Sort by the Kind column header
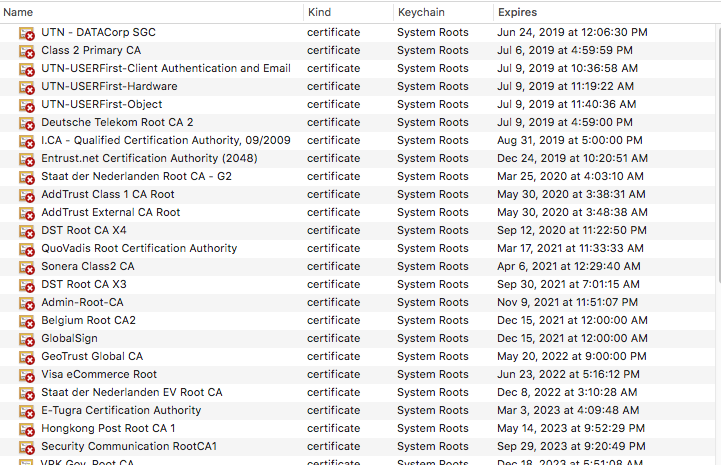Screen dimensions: 721x465 [349, 12]
